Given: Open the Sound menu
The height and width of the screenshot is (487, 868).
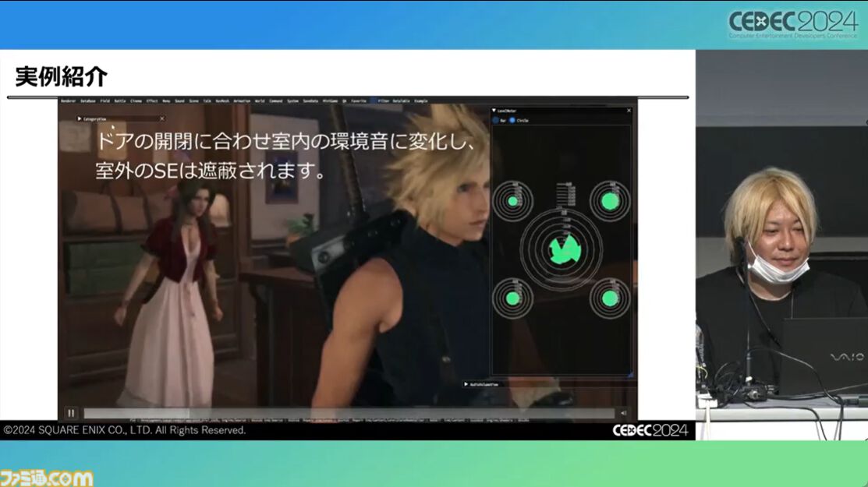Looking at the screenshot, I should coord(180,101).
